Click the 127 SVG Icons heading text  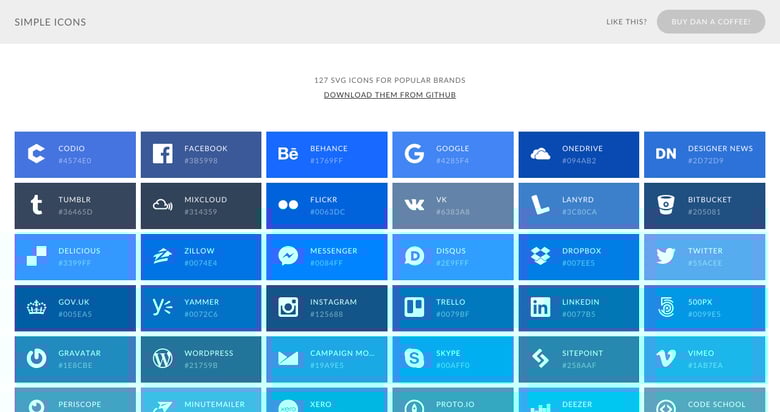[390, 80]
